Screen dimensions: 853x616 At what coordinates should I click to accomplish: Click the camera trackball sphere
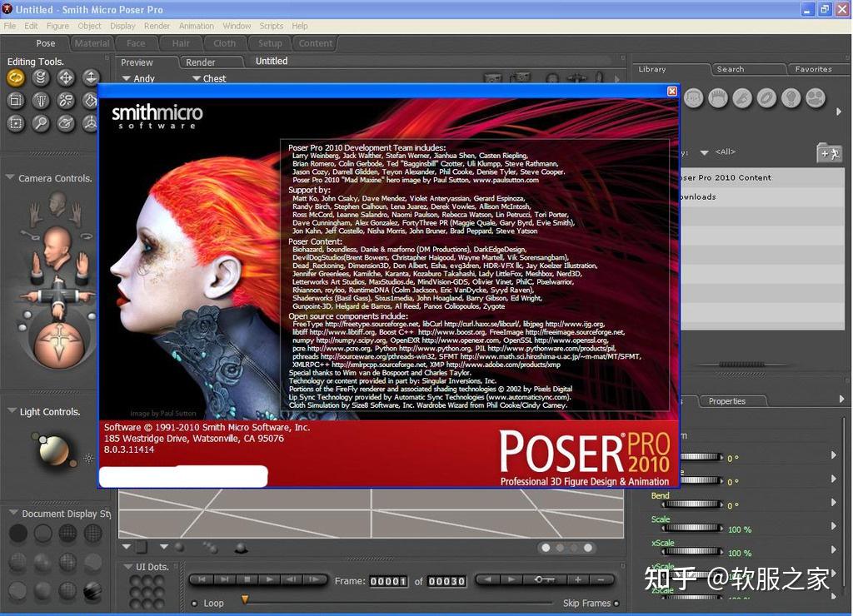tap(57, 340)
